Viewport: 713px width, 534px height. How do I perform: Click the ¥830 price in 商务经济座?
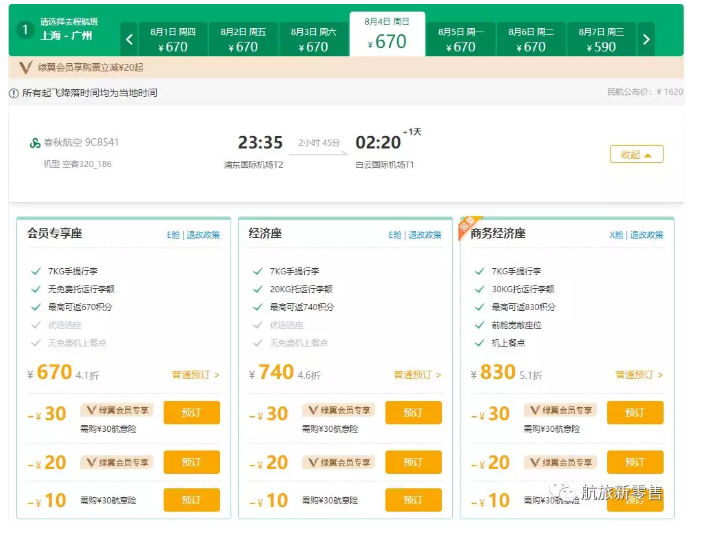[x=493, y=373]
